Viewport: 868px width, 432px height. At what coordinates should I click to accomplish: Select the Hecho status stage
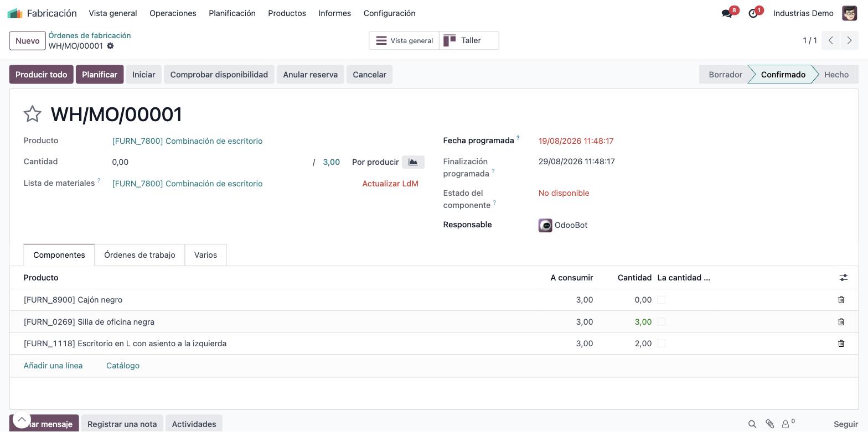[x=836, y=75]
